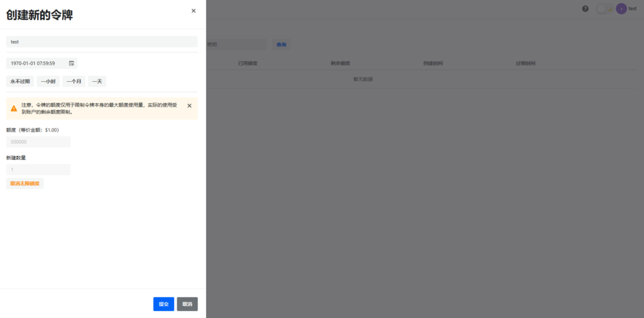This screenshot has width=644, height=318.
Task: Open the test username menu in header
Action: (x=633, y=9)
